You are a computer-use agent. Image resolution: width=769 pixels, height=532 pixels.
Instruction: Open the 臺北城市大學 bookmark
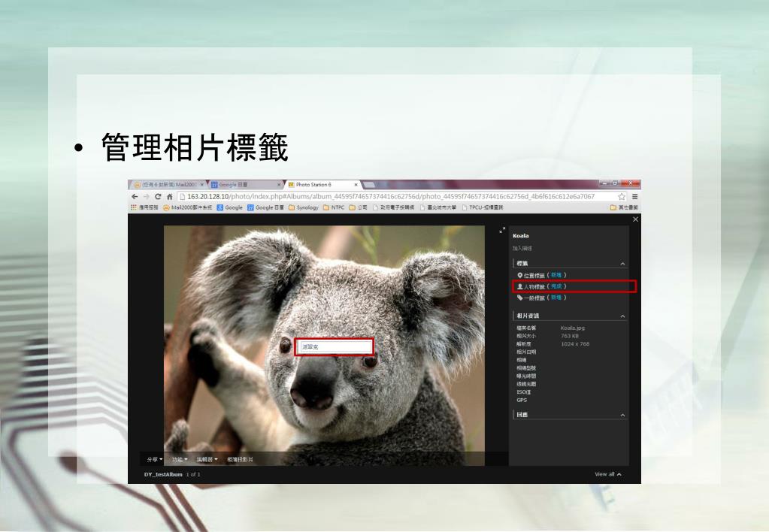(x=438, y=207)
